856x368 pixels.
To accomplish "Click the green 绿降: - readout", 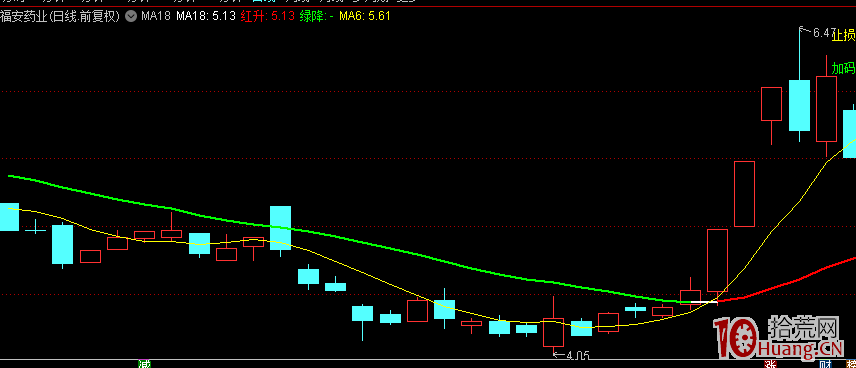I will click(x=316, y=16).
